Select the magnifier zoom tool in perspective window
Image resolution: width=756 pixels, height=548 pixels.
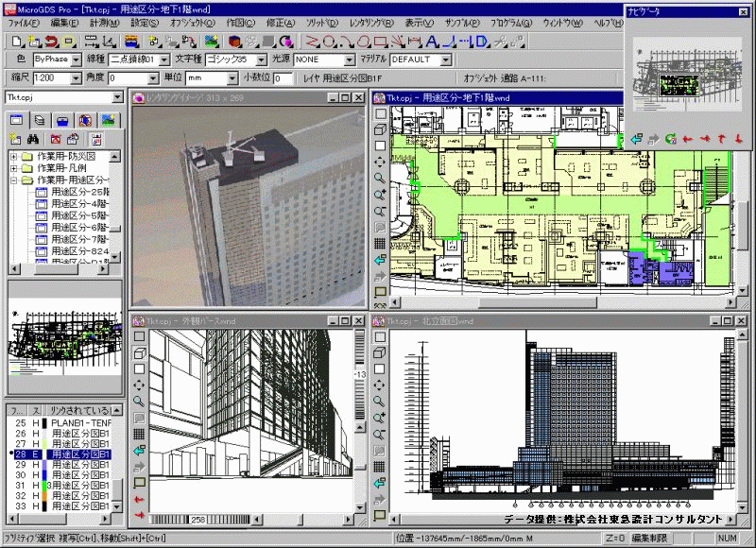point(139,402)
